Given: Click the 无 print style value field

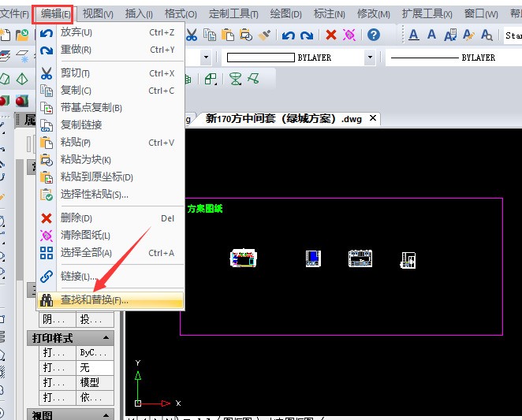Looking at the screenshot, I should pyautogui.click(x=95, y=367).
